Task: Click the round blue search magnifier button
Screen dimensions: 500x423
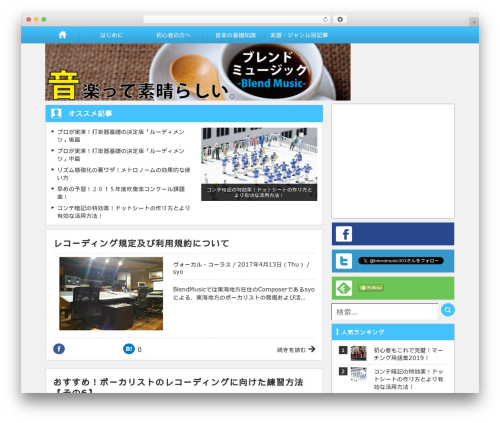Action: [448, 310]
